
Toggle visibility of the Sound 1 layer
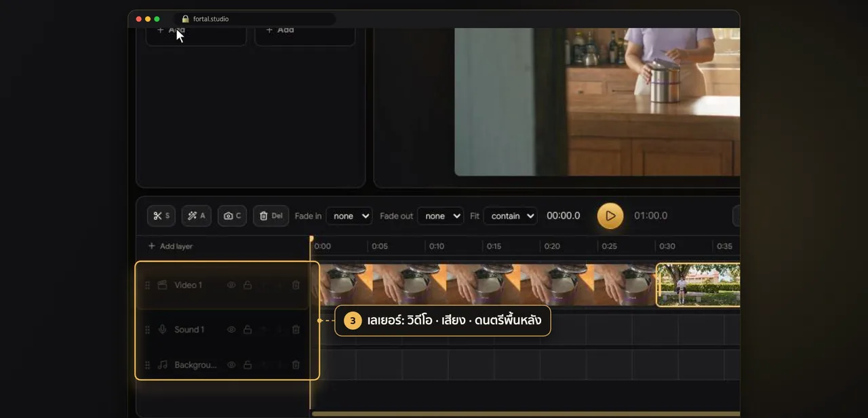click(x=231, y=330)
